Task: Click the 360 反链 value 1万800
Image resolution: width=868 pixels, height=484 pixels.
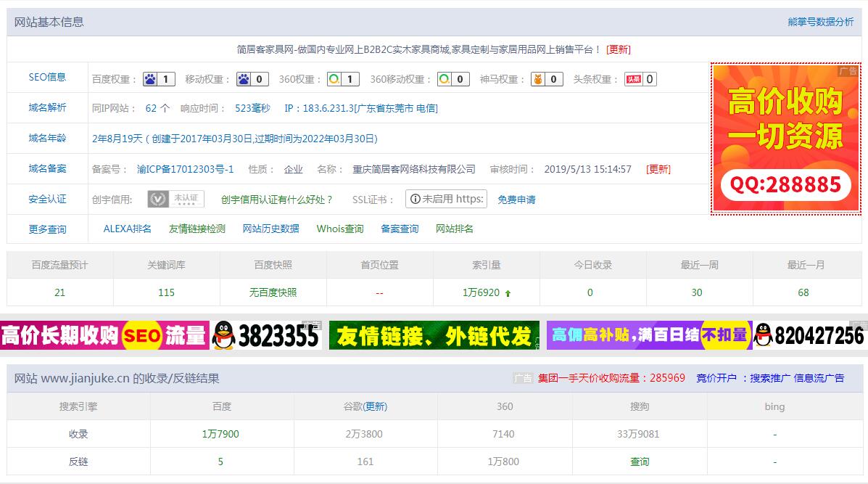Action: [x=503, y=462]
